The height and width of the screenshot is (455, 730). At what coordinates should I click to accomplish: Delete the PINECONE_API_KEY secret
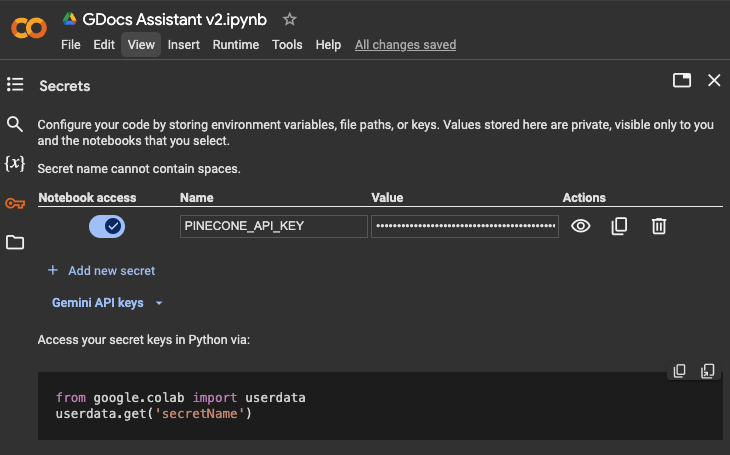(x=658, y=226)
